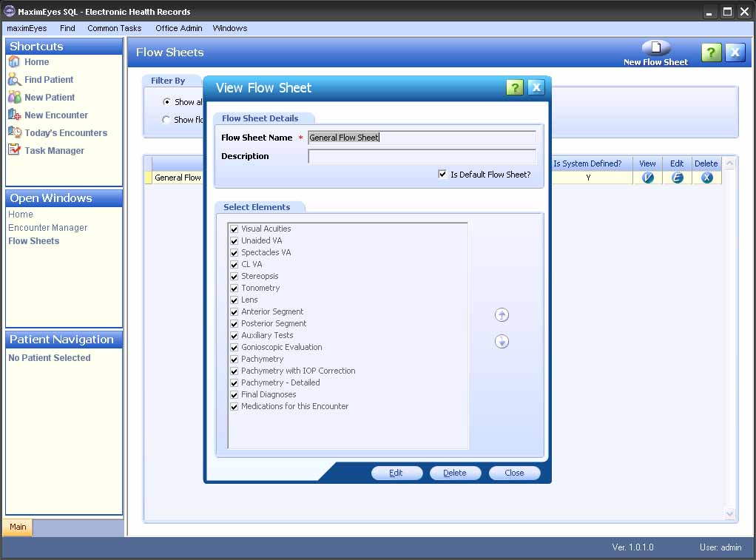756x560 pixels.
Task: Move selected element down with arrow button
Action: click(502, 342)
